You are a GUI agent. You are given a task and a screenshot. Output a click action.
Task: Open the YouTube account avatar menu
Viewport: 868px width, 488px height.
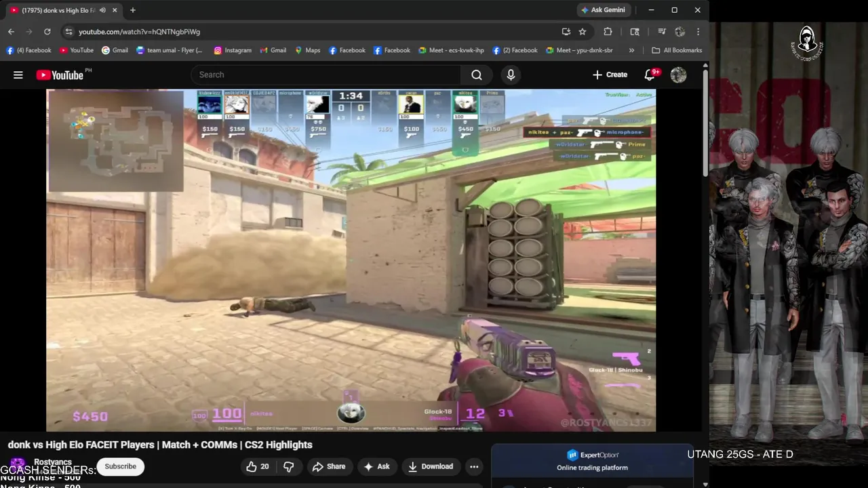tap(678, 75)
